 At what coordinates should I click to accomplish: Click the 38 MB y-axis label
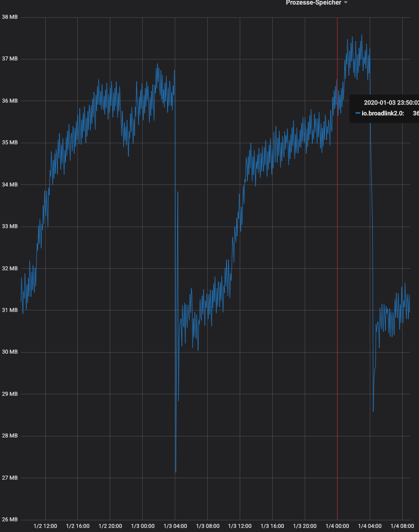pyautogui.click(x=10, y=17)
